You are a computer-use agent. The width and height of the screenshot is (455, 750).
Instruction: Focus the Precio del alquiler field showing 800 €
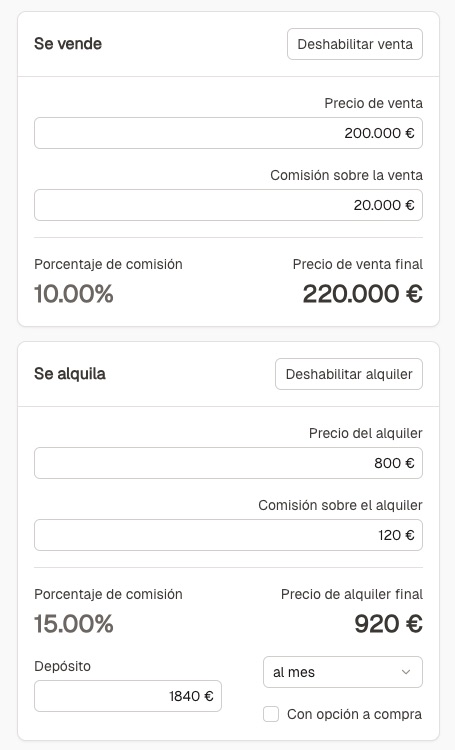click(228, 463)
